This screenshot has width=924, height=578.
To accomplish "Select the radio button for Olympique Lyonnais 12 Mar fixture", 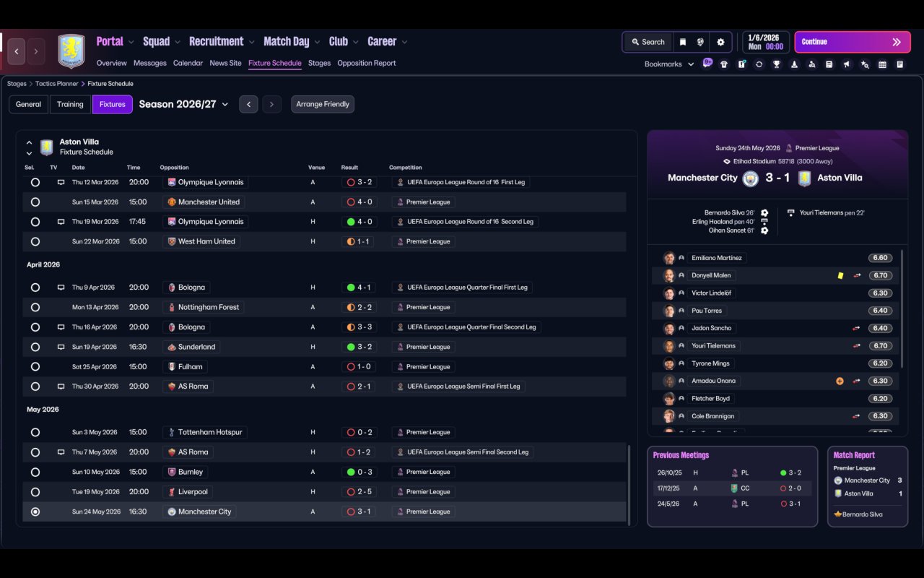I will 35,182.
